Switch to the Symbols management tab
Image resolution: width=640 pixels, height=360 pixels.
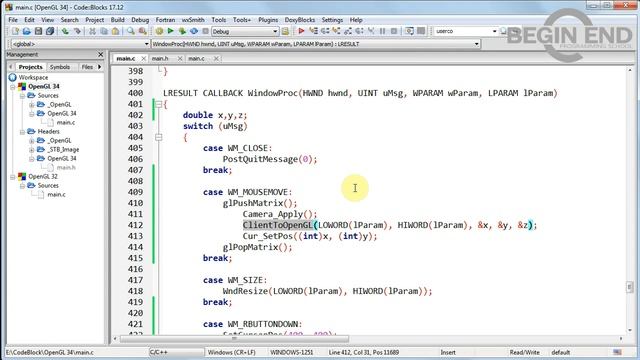coord(60,67)
